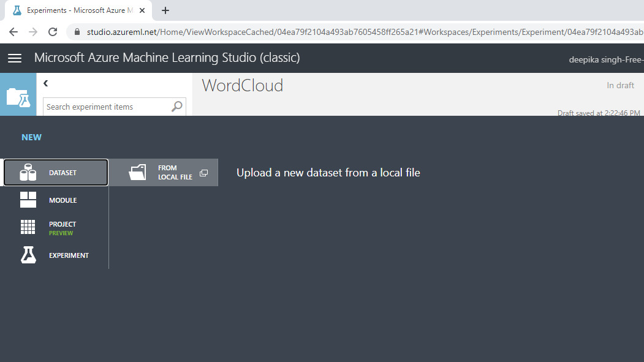
Task: Click the search magnifier icon
Action: (176, 107)
